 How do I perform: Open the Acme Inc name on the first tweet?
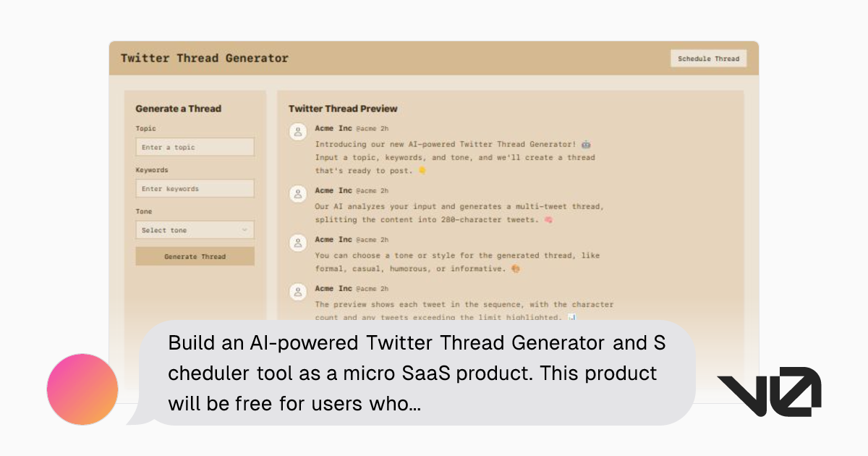(333, 128)
